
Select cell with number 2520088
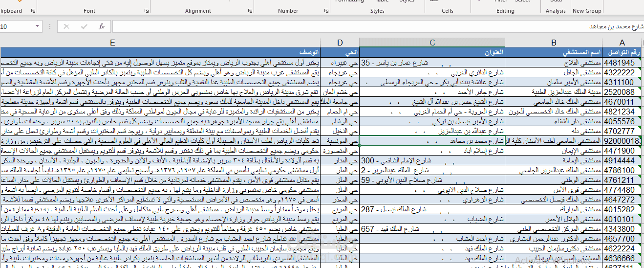pos(622,92)
